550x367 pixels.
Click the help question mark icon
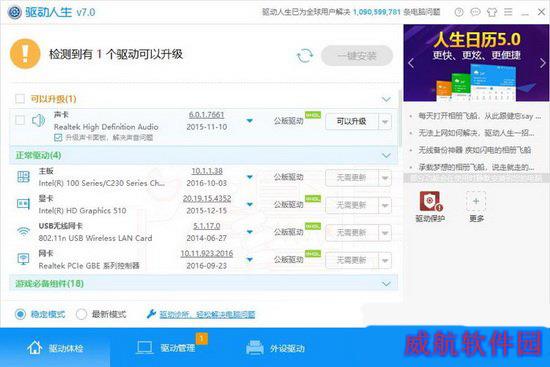click(459, 12)
